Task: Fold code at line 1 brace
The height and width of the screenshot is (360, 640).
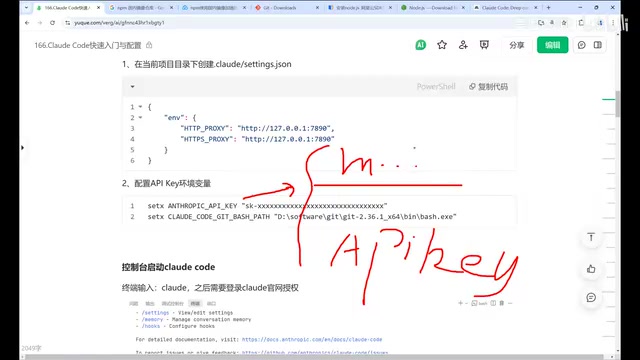Action: (140, 107)
